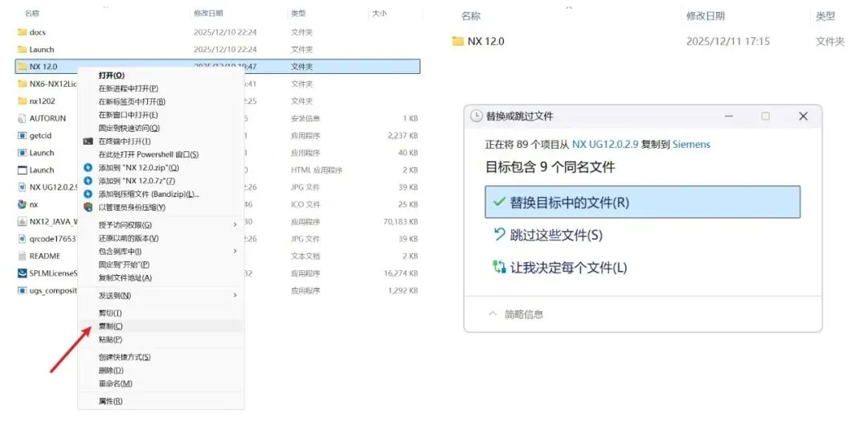Viewport: 868px width, 423px height.
Task: Click the qrcode JPG file icon
Action: 23,239
